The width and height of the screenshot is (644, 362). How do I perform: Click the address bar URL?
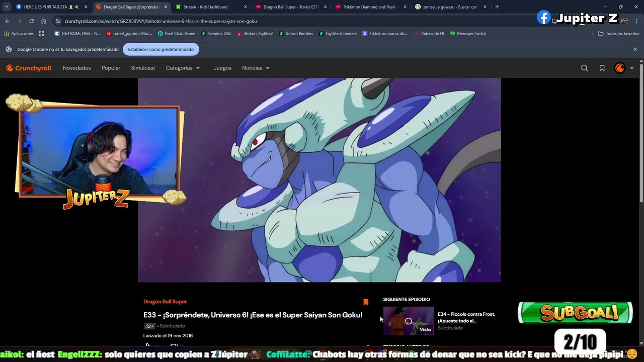[160, 21]
